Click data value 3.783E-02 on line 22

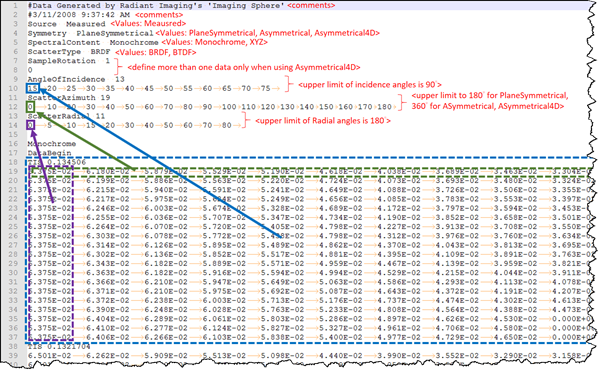coord(457,199)
